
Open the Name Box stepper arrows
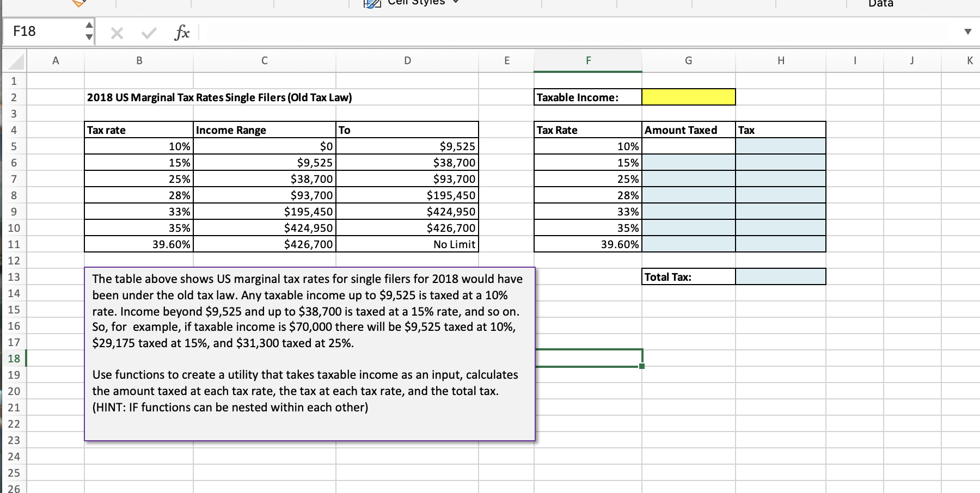(89, 32)
